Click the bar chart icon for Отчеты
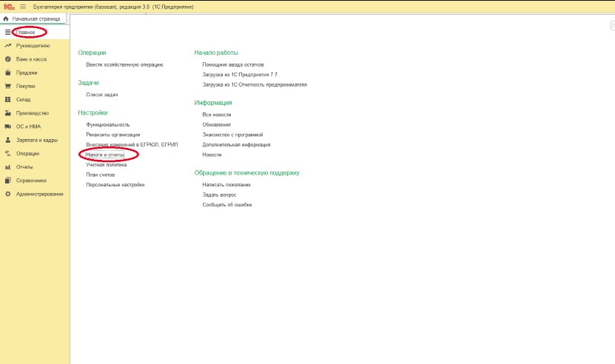The width and height of the screenshot is (615, 364). [7, 167]
